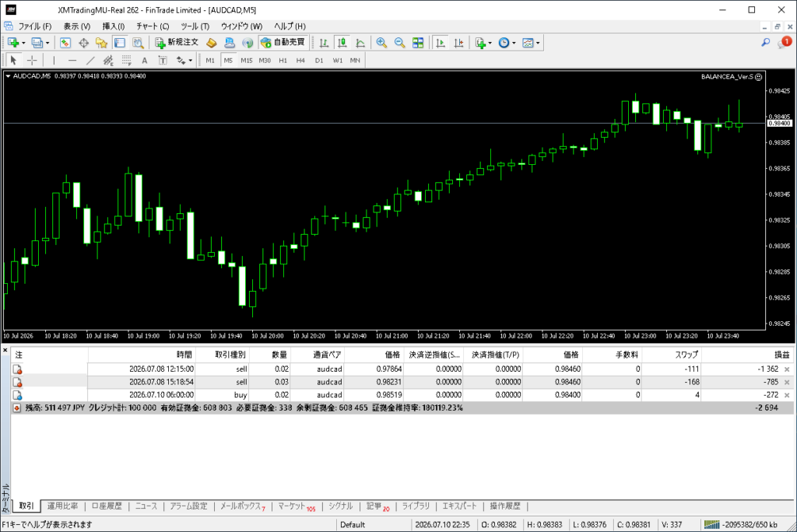Click the zoom out magnifier icon
The image size is (797, 532).
pyautogui.click(x=399, y=44)
